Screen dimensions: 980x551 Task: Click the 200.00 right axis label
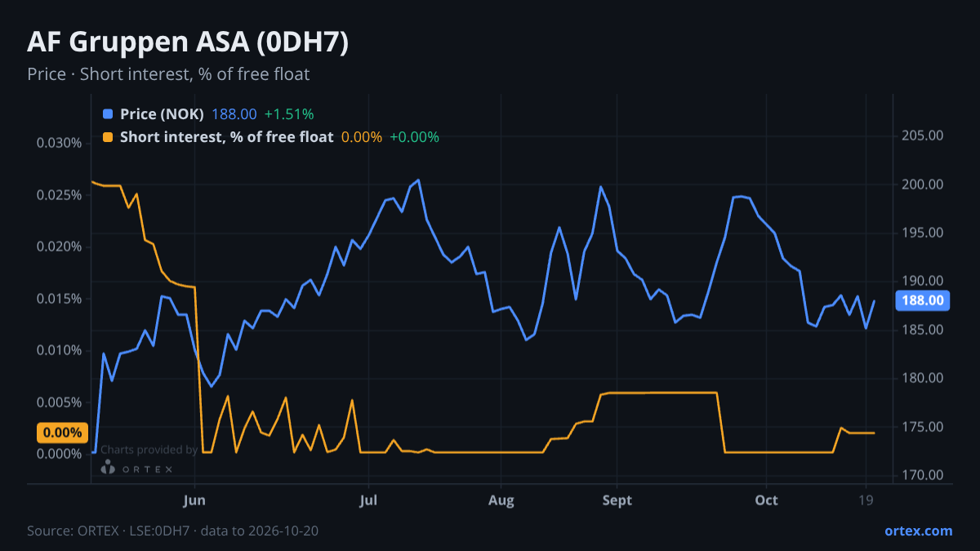[x=924, y=184]
